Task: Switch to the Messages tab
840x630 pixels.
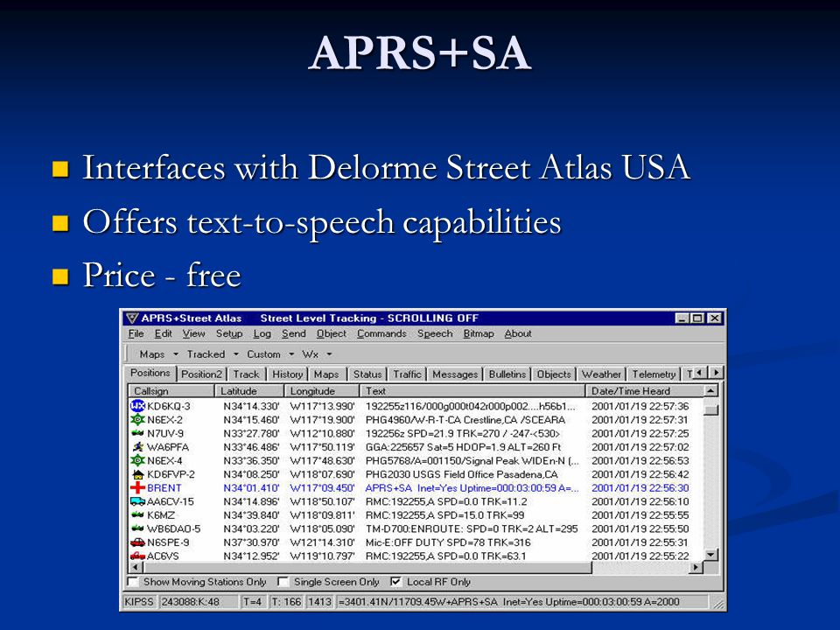Action: (x=455, y=374)
